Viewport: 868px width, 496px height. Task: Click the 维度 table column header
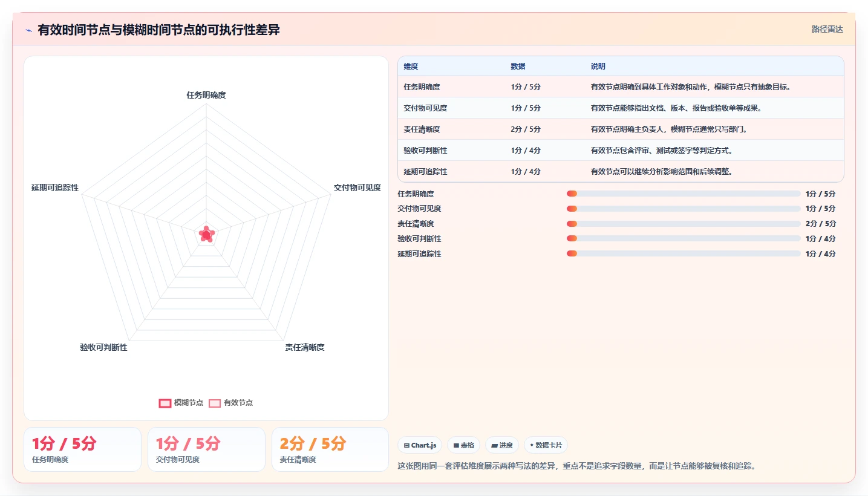[x=411, y=67]
